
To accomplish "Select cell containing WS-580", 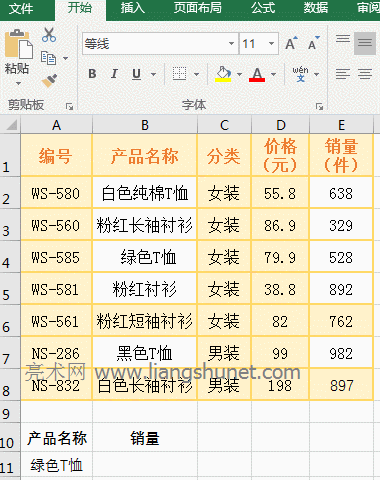I will pyautogui.click(x=56, y=193).
